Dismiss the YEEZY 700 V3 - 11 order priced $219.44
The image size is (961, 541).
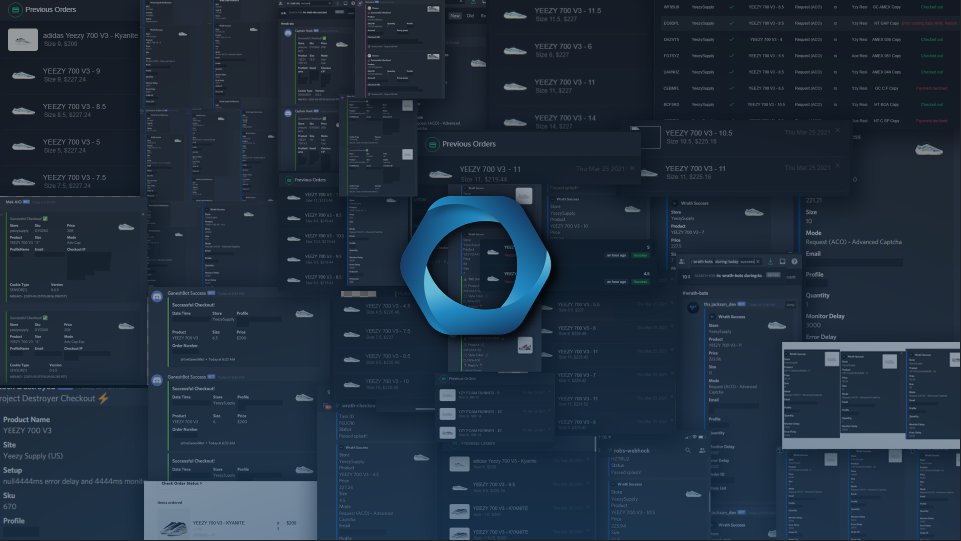click(x=632, y=168)
